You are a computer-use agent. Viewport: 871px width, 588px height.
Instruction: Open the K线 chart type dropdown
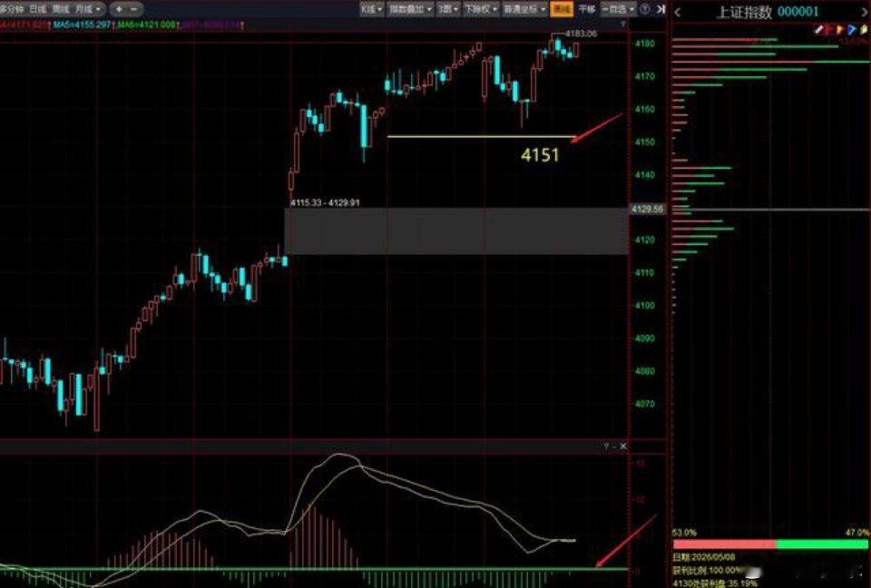[x=371, y=9]
